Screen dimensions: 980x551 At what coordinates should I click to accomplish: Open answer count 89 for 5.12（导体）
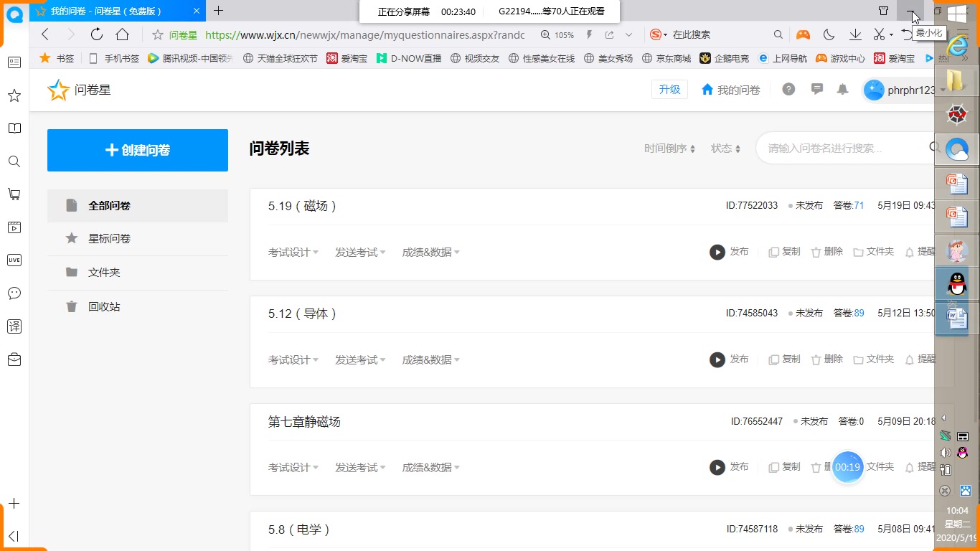coord(859,314)
